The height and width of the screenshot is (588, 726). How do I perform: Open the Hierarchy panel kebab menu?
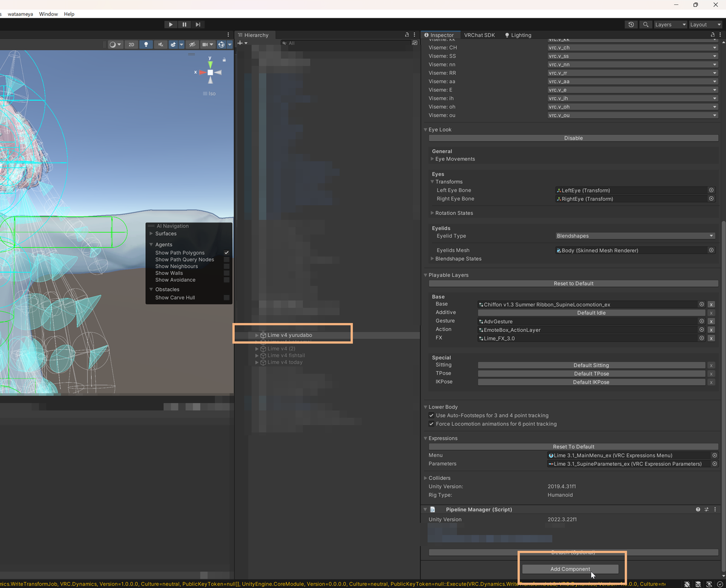(x=414, y=35)
